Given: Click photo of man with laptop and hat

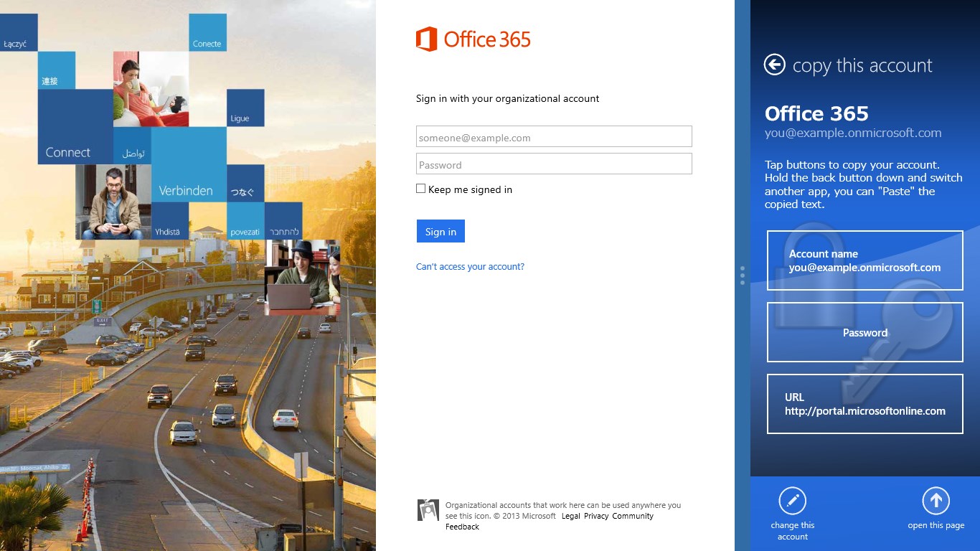Looking at the screenshot, I should click(x=302, y=278).
